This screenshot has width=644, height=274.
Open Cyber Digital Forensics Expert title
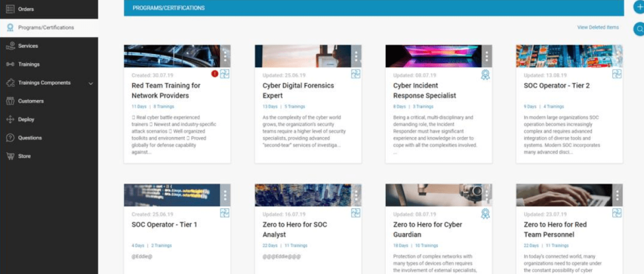pos(298,91)
